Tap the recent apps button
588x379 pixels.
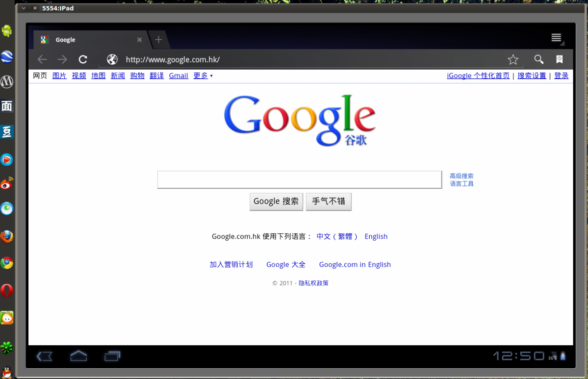[x=112, y=356]
